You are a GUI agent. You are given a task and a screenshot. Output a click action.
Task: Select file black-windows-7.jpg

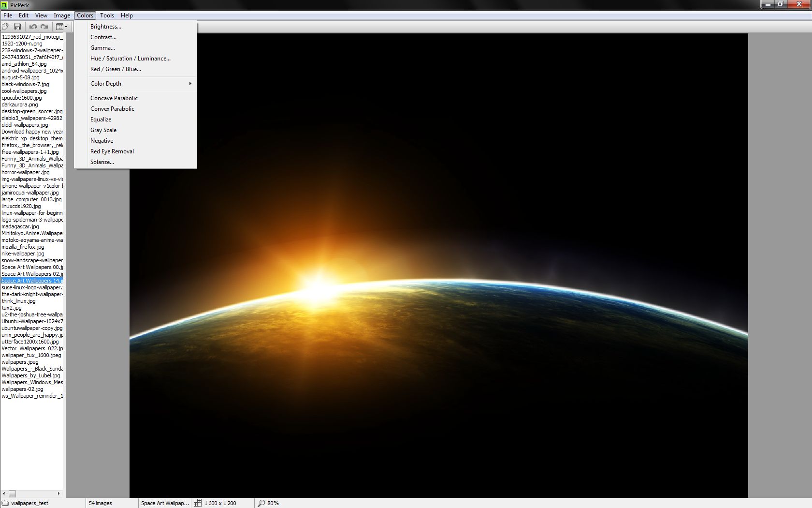pos(25,84)
